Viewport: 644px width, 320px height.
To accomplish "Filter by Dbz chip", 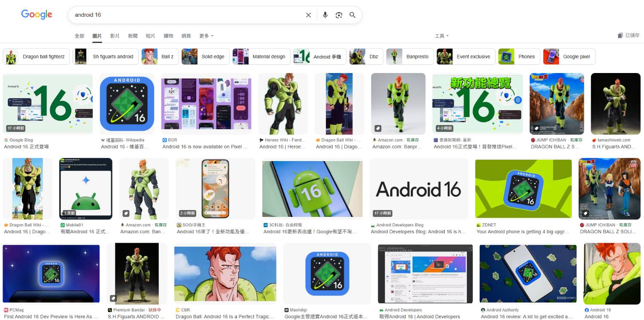I will point(366,57).
